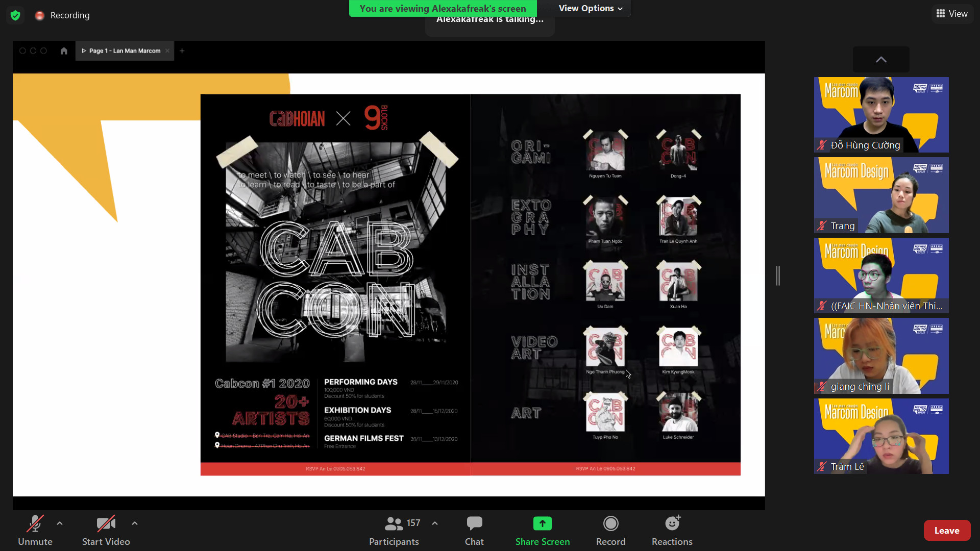Open audio options arrow next to Unmute
This screenshot has width=980, height=551.
pos(60,523)
